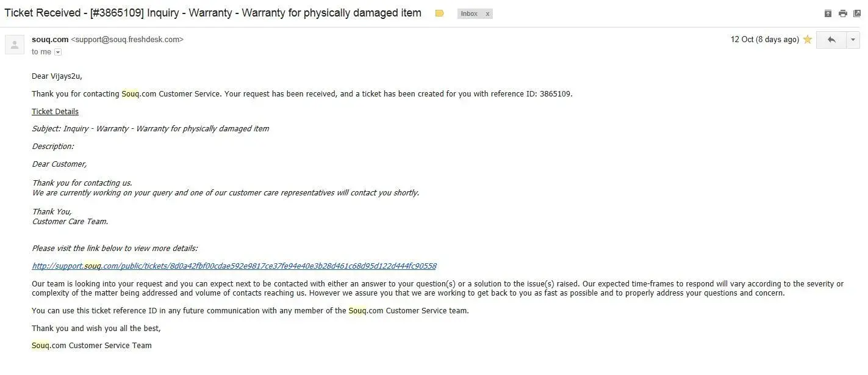Screen dimensions: 868x375
Task: Reply using the arrow button
Action: pos(831,40)
